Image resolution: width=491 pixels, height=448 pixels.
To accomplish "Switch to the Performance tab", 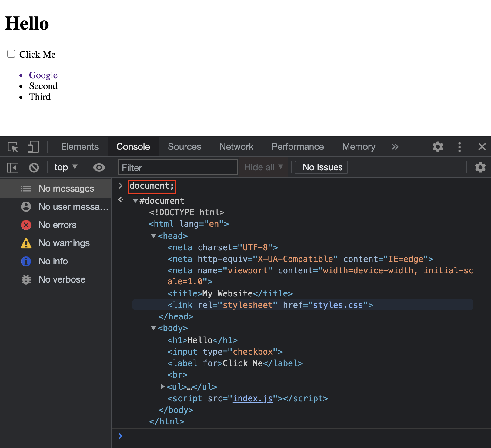I will (298, 147).
